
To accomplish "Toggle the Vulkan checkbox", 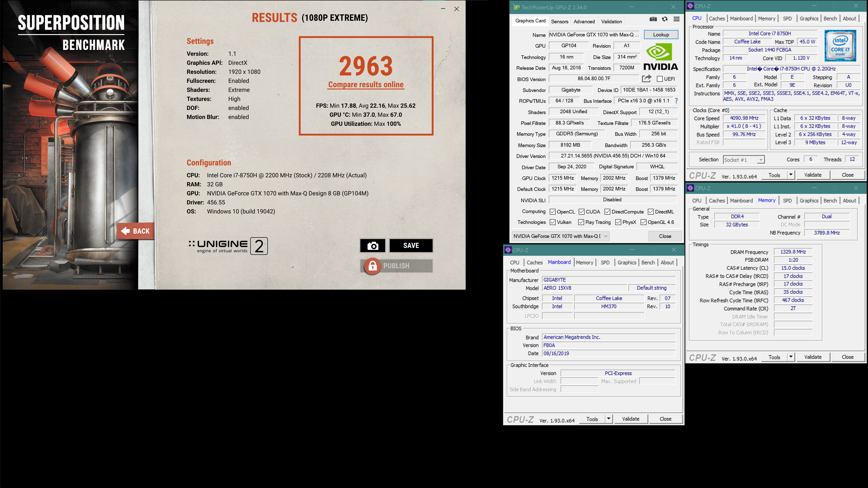I will (x=553, y=222).
